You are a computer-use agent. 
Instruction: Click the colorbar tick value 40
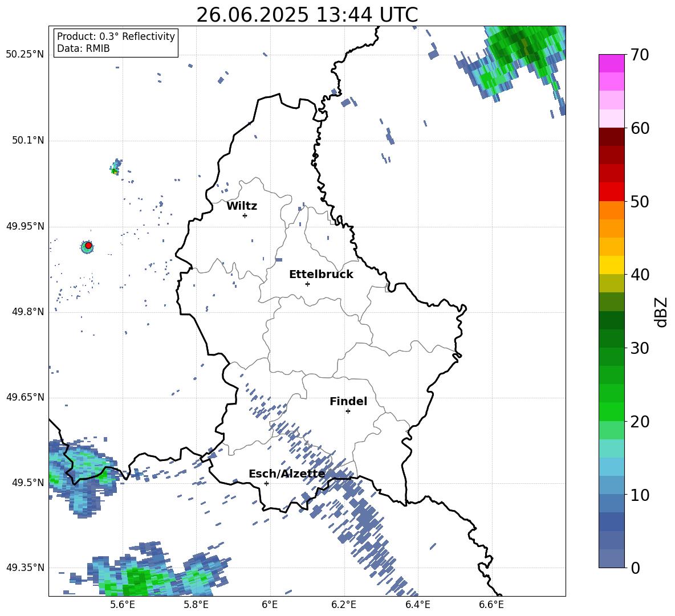click(640, 275)
